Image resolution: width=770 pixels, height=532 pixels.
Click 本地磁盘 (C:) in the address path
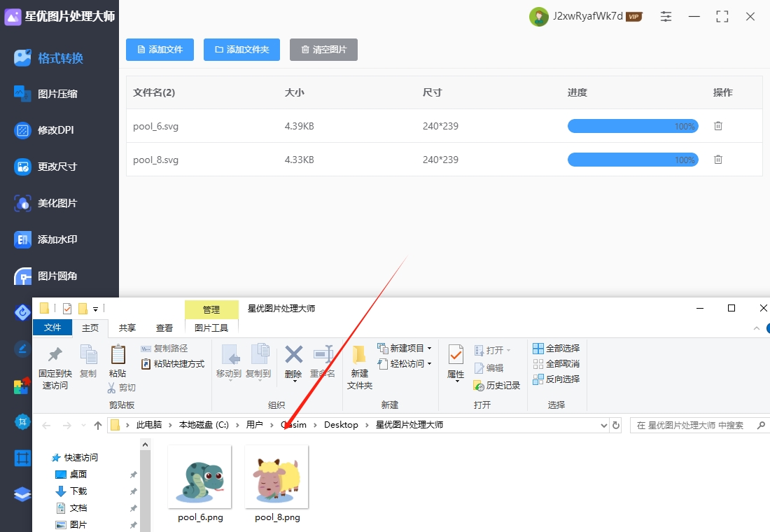[203, 425]
